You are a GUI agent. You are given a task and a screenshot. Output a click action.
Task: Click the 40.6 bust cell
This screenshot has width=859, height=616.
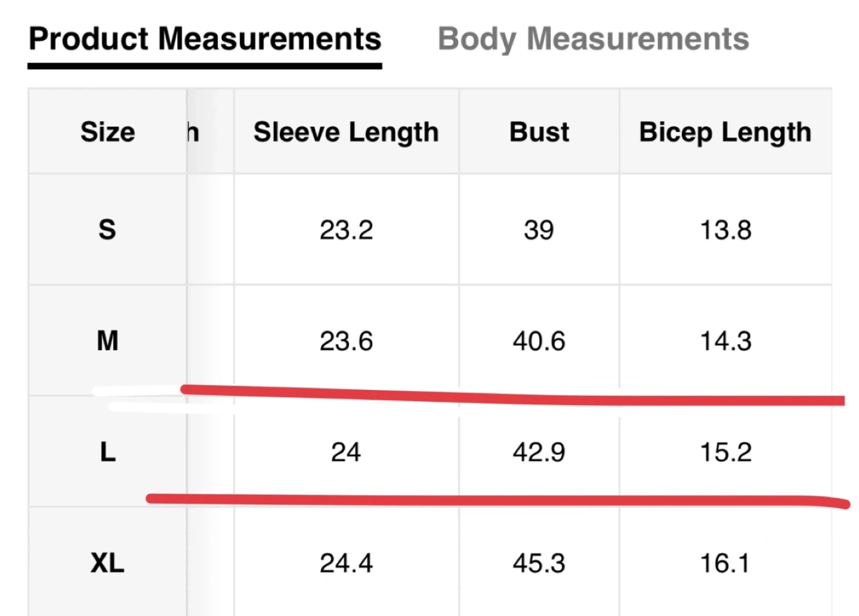539,341
